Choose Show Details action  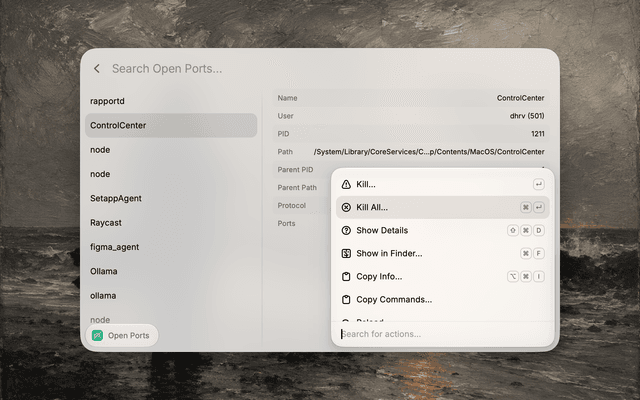click(442, 231)
